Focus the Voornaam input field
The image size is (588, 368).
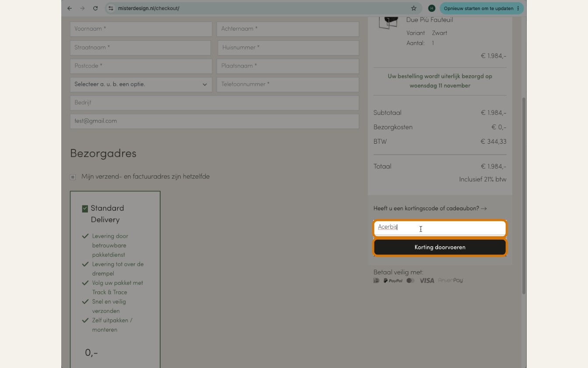141,29
